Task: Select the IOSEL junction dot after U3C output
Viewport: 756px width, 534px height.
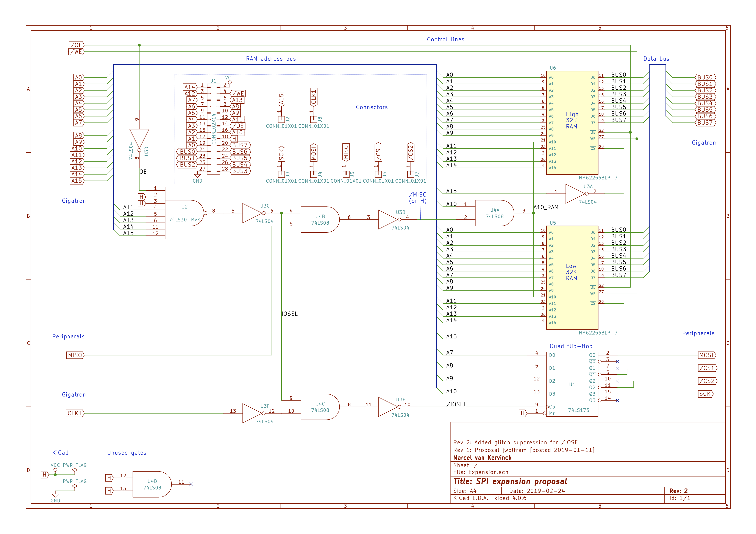Action: point(281,213)
